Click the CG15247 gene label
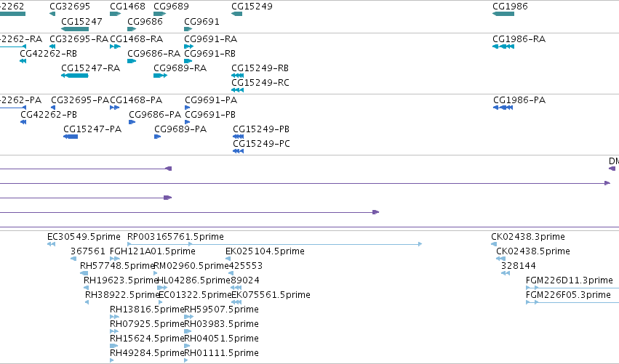The height and width of the screenshot is (364, 619). pyautogui.click(x=81, y=22)
